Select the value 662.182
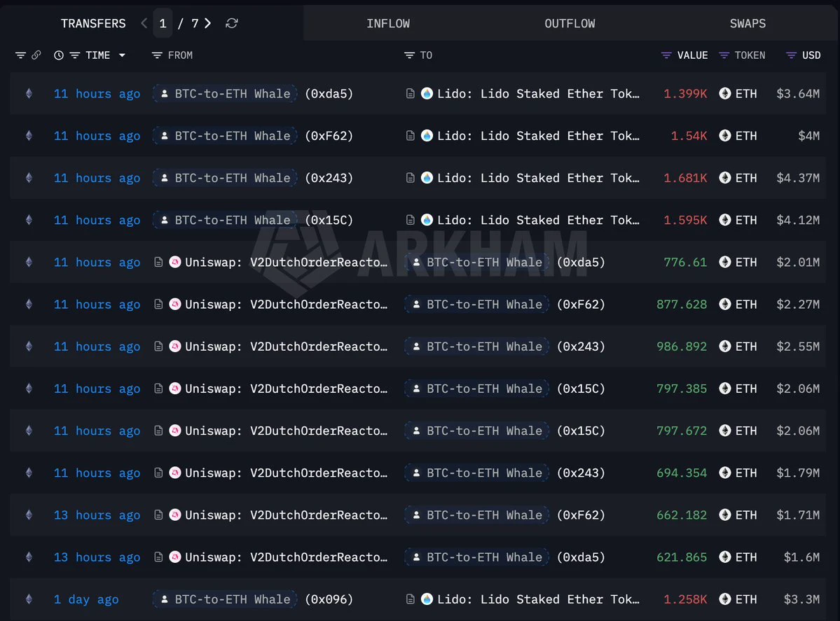 click(682, 515)
